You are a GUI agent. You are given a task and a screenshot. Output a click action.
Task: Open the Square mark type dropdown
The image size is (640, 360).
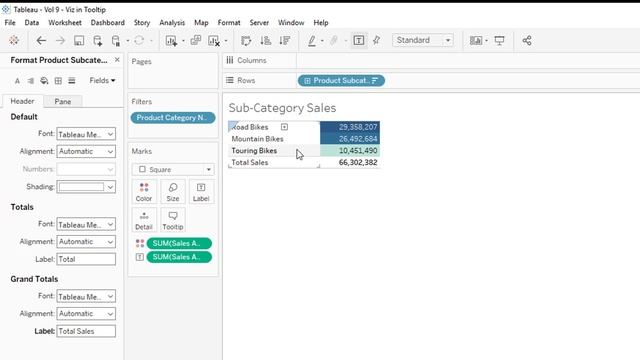click(173, 169)
